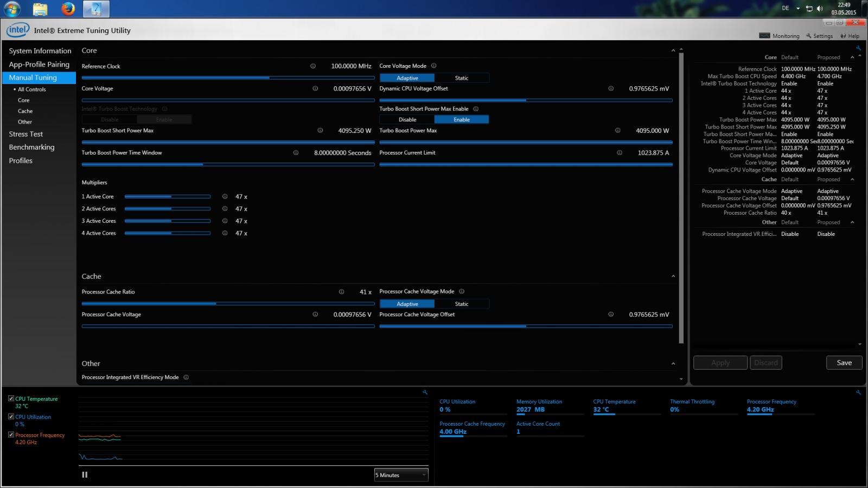Adjust the Reference Clock slider
The width and height of the screenshot is (868, 488).
pyautogui.click(x=228, y=78)
